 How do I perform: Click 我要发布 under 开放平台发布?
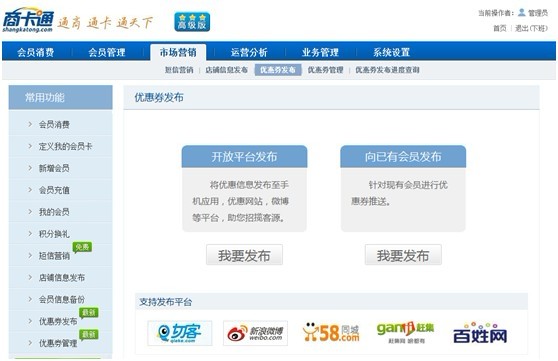pos(244,255)
